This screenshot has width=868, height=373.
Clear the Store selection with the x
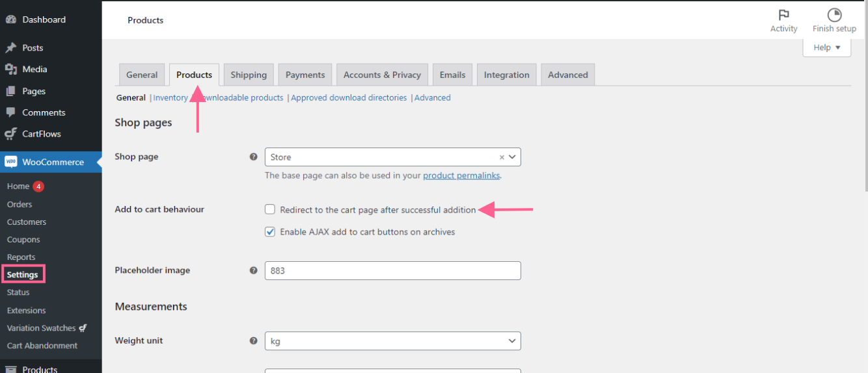click(502, 157)
